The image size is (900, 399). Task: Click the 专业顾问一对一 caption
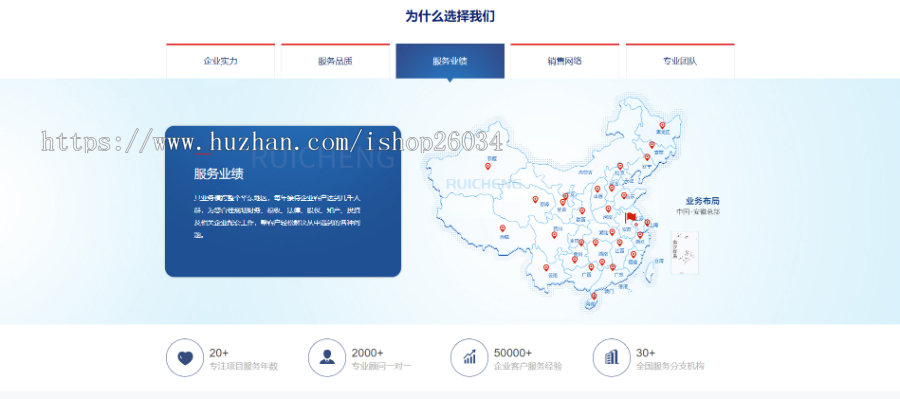click(382, 366)
